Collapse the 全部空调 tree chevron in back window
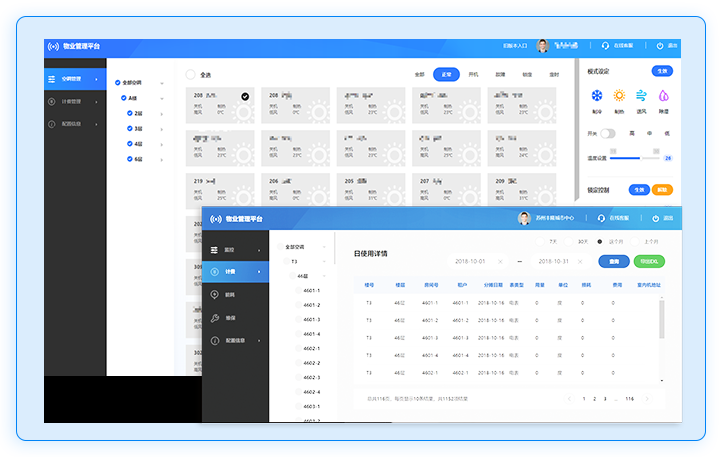The height and width of the screenshot is (457, 722). point(161,82)
